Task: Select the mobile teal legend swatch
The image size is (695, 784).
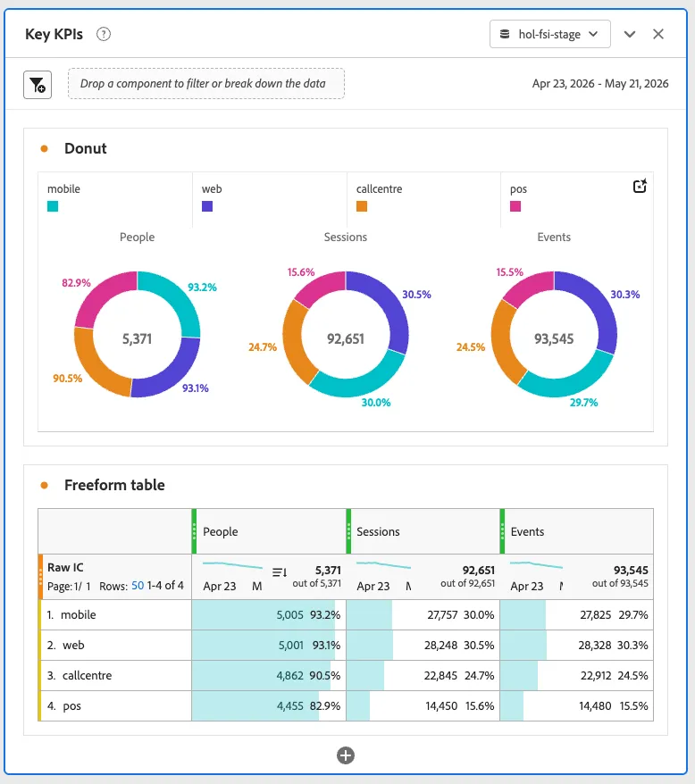Action: coord(53,206)
